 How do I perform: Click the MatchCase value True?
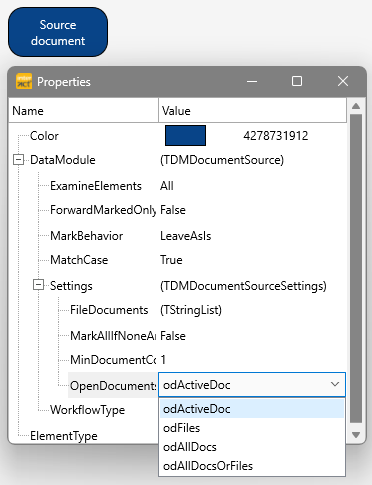[171, 260]
